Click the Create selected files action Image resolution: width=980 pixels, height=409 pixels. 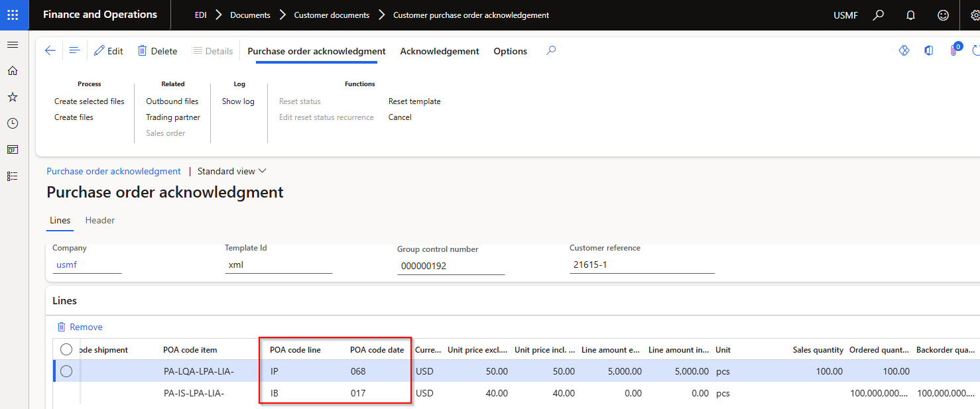(90, 101)
